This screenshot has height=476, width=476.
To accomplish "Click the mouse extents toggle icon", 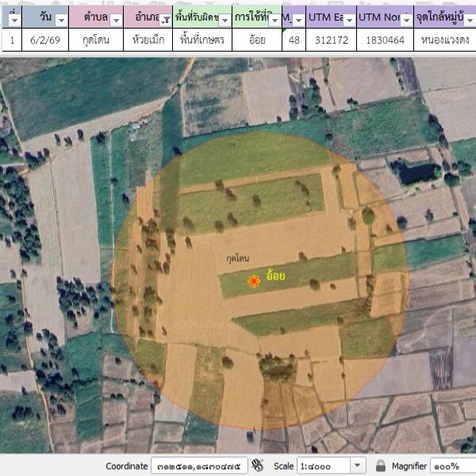I will 257,466.
